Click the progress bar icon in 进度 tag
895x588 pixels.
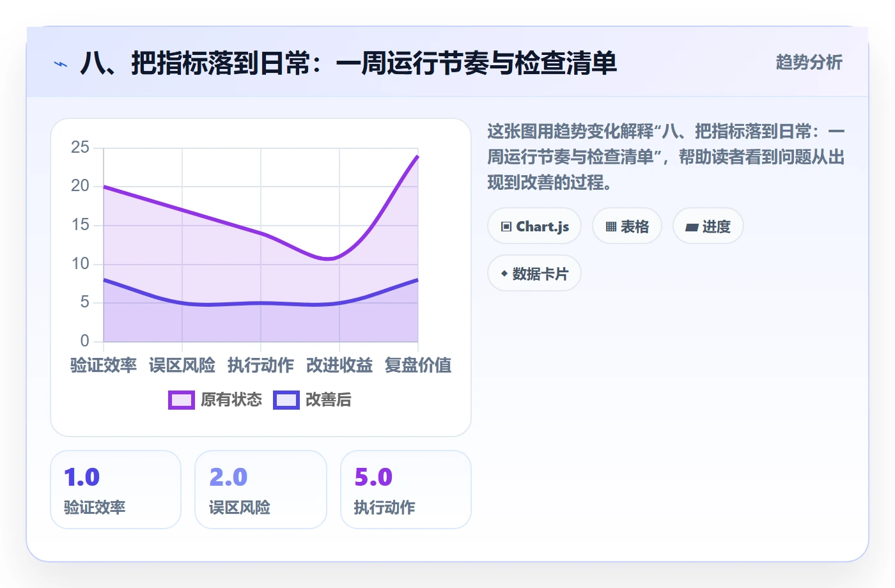click(x=692, y=227)
